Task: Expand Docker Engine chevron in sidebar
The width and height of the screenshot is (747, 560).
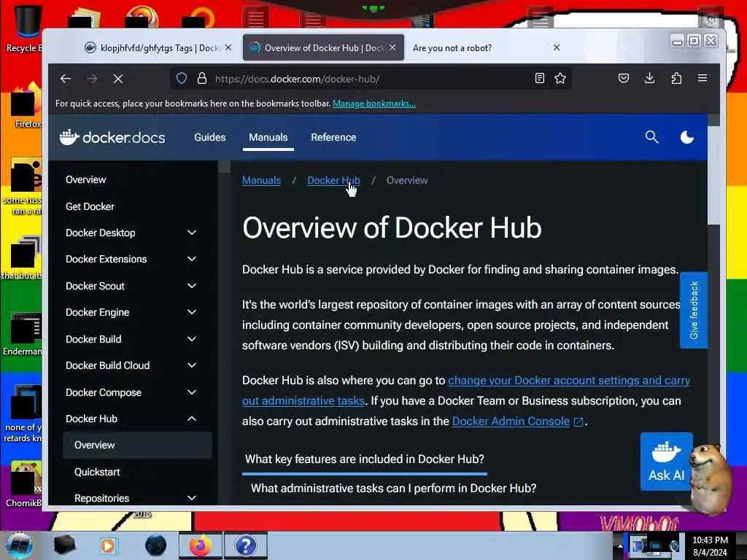Action: point(192,312)
